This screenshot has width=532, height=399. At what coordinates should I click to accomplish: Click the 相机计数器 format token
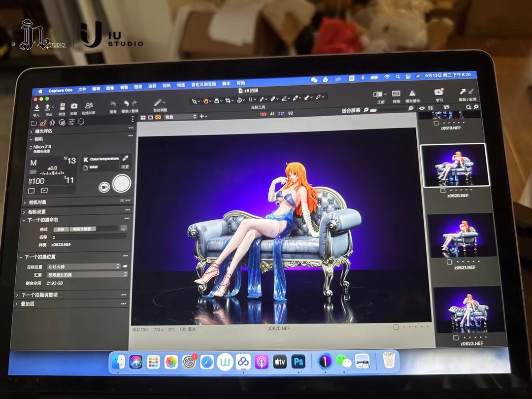(x=83, y=229)
